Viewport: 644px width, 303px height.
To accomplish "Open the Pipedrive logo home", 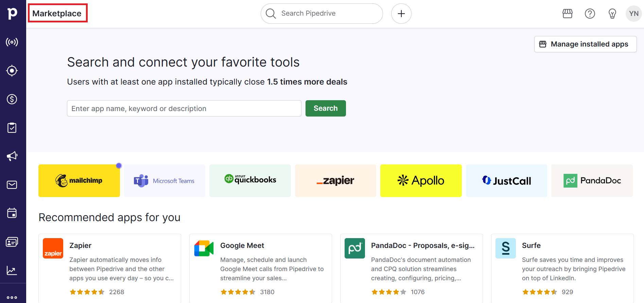I will pyautogui.click(x=12, y=13).
